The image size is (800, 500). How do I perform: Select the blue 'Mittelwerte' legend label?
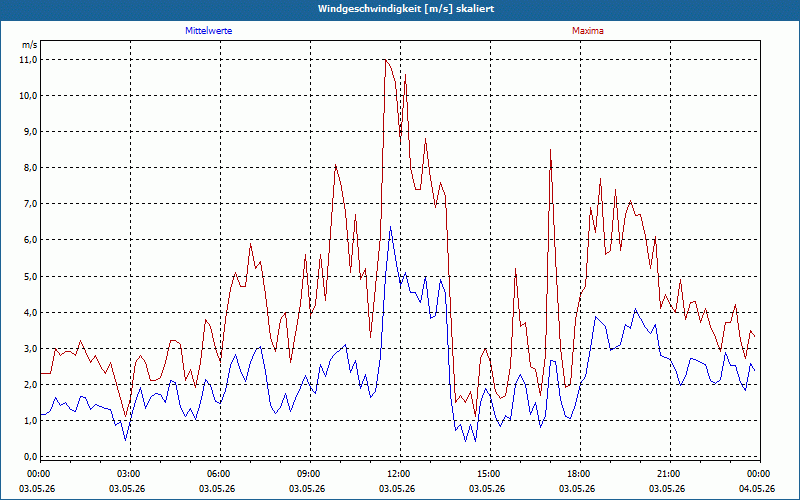click(208, 31)
